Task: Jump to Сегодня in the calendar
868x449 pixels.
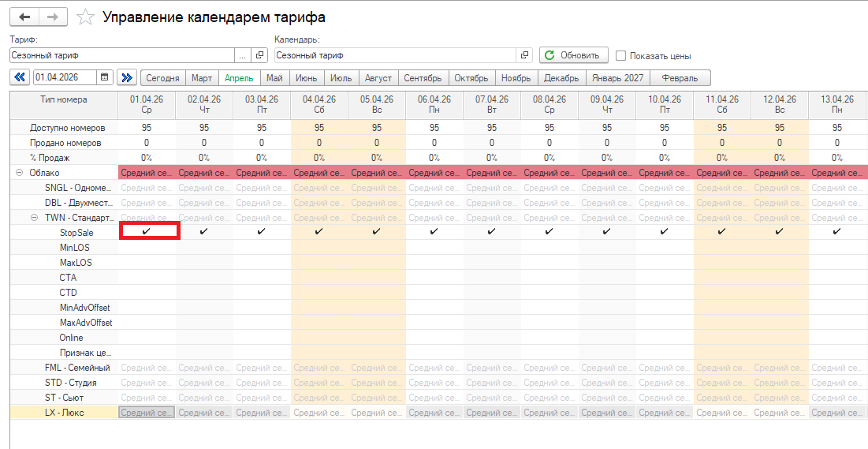Action: point(162,78)
